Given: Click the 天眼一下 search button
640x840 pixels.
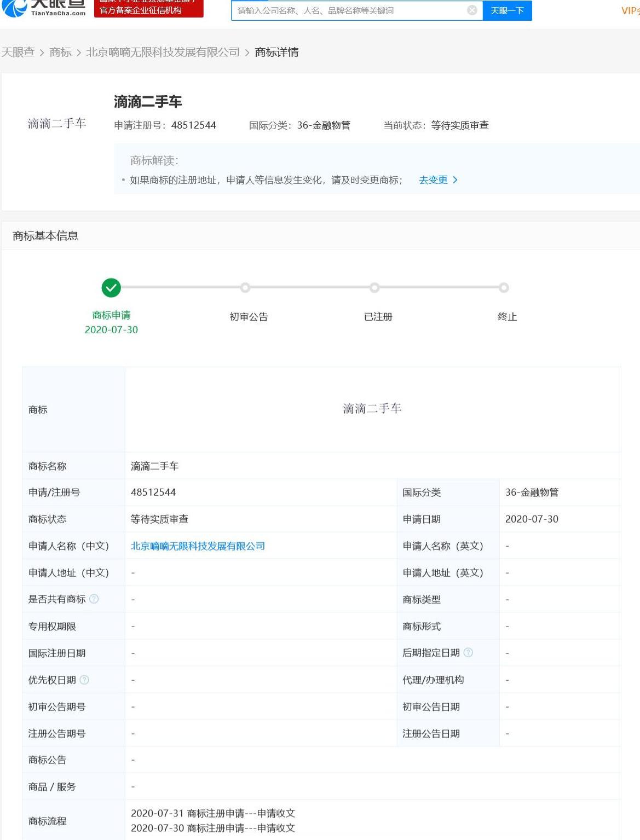Looking at the screenshot, I should 507,10.
